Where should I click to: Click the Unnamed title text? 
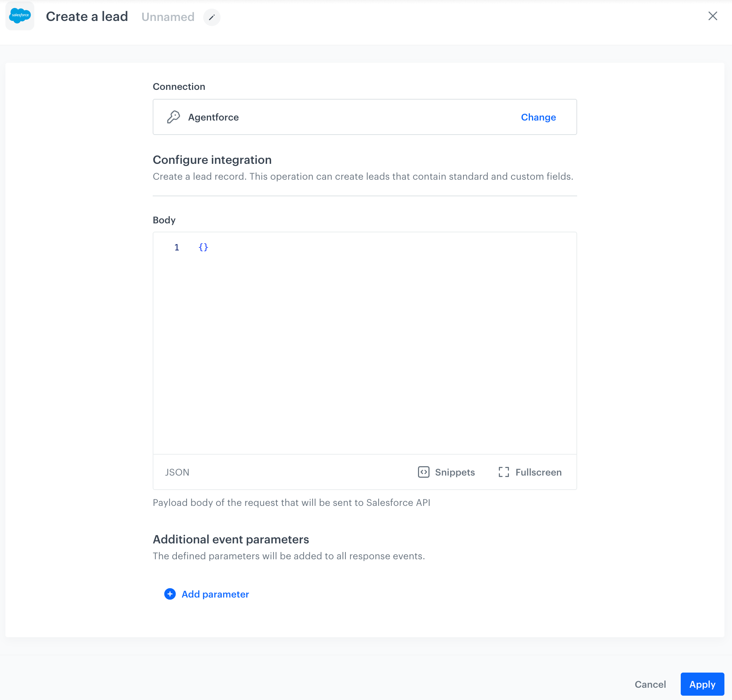167,17
